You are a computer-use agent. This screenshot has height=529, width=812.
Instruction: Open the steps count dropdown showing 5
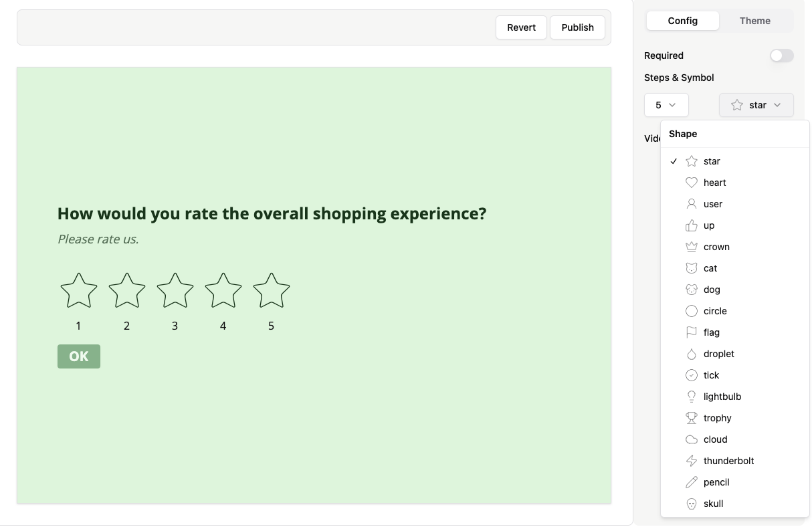(x=666, y=105)
